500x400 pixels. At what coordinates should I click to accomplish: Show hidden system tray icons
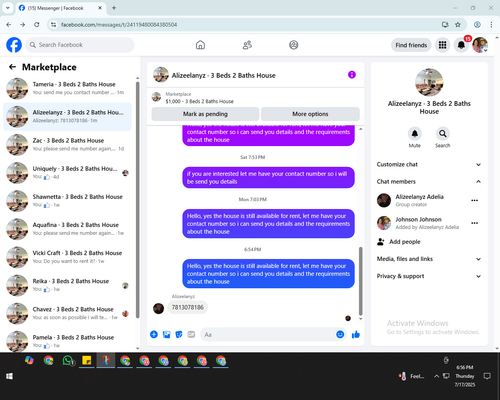point(436,376)
